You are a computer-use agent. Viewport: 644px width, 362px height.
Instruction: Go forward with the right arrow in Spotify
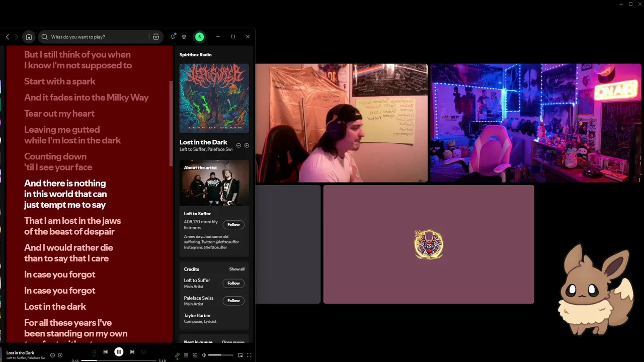(17, 37)
